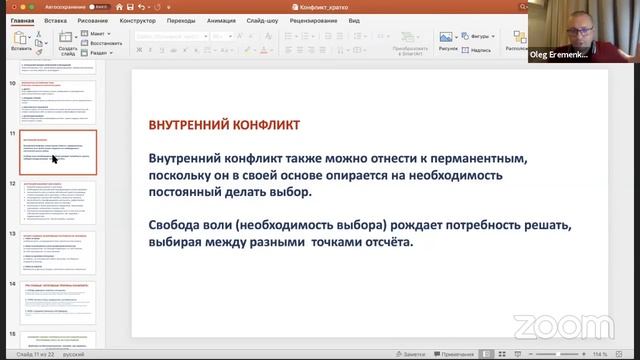Go to the Анимация tab

pos(221,20)
